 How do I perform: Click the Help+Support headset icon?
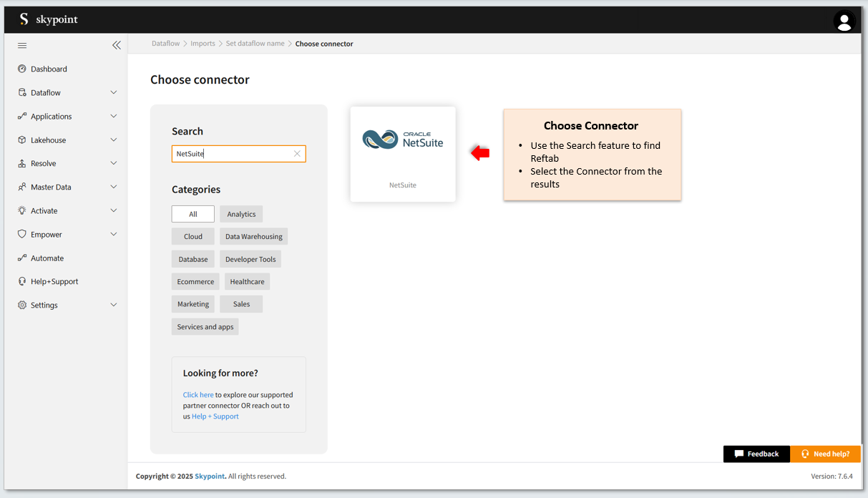(22, 282)
